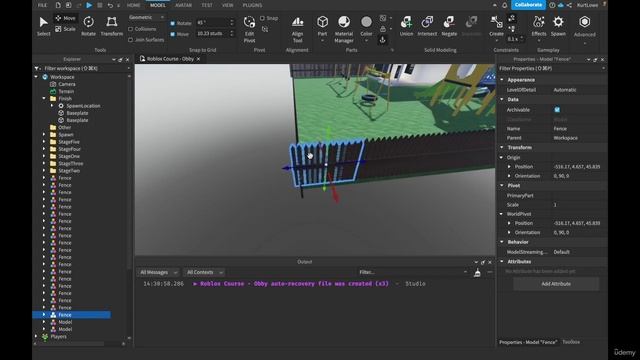Open the Material Manager
640x360 pixels.
(344, 29)
